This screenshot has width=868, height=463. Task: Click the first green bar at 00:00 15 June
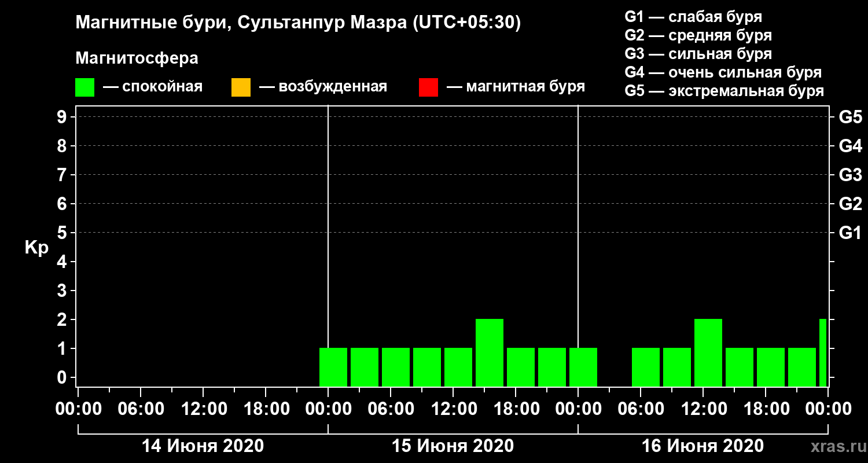pos(333,367)
